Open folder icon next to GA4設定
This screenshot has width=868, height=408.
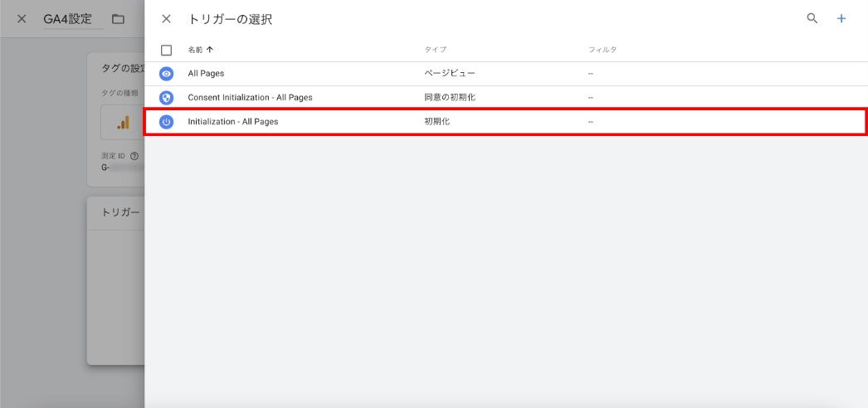[118, 19]
